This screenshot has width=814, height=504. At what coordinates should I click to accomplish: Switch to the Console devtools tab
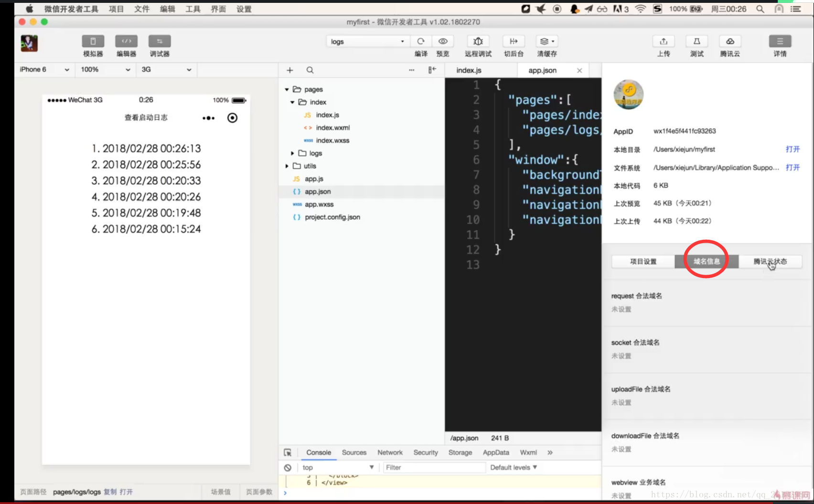[x=319, y=452]
